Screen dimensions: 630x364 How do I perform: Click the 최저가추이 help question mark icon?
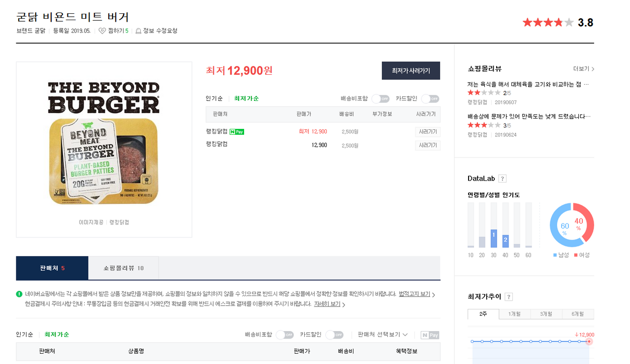509,297
